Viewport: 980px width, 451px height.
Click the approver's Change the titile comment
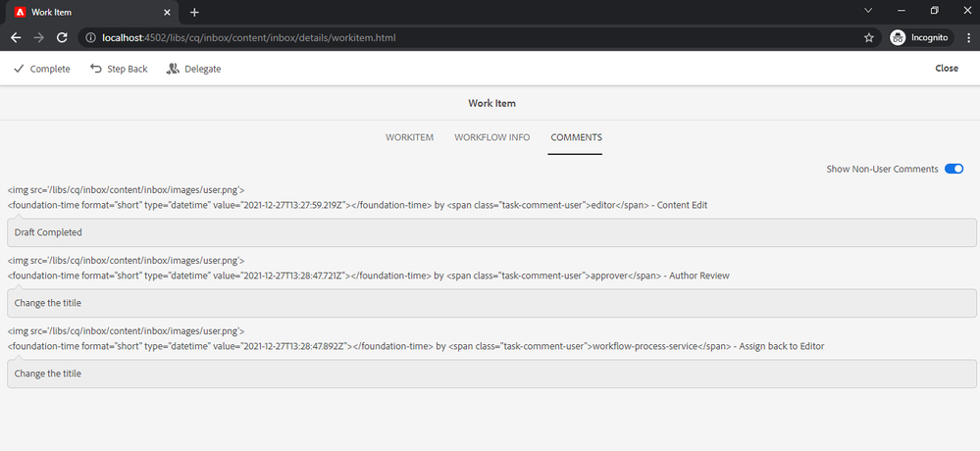pos(490,303)
